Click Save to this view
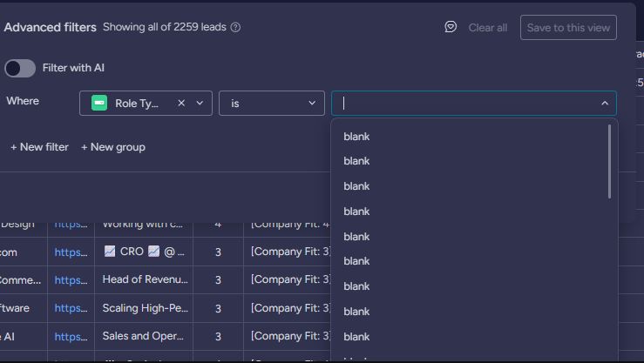The image size is (644, 363). coord(568,27)
